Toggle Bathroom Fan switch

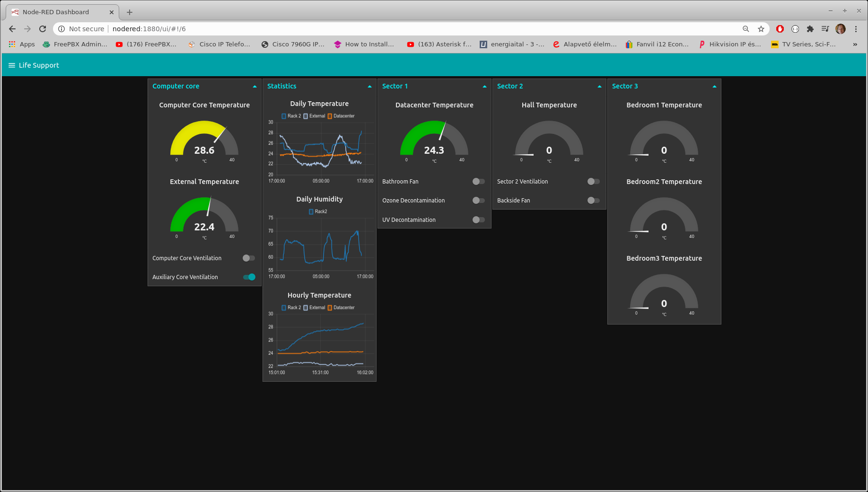pyautogui.click(x=479, y=182)
